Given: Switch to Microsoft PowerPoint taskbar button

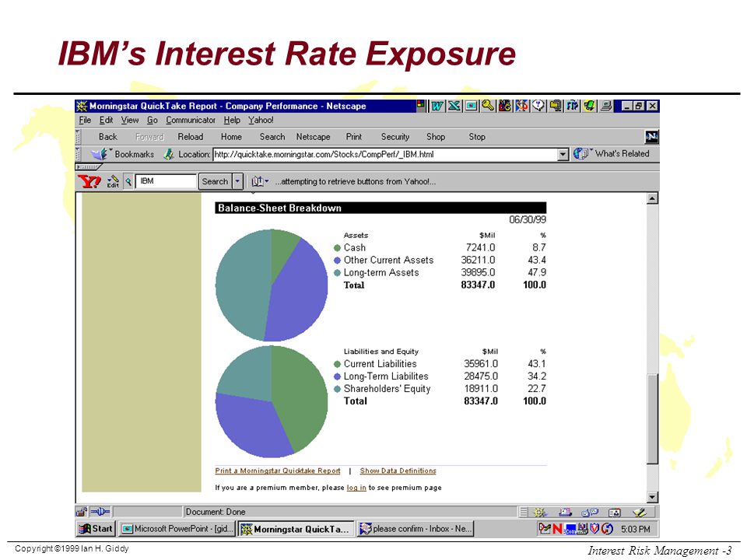Looking at the screenshot, I should pyautogui.click(x=177, y=529).
